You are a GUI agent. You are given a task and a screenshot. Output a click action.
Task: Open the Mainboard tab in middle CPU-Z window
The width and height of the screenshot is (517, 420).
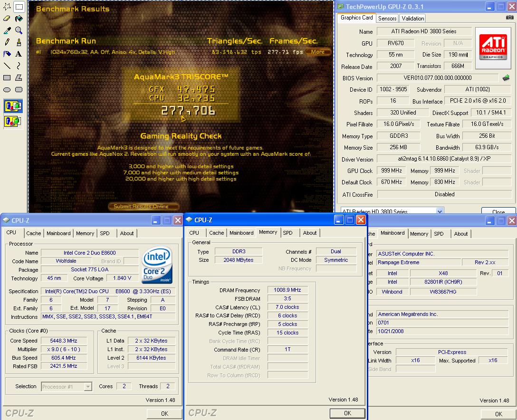[241, 233]
